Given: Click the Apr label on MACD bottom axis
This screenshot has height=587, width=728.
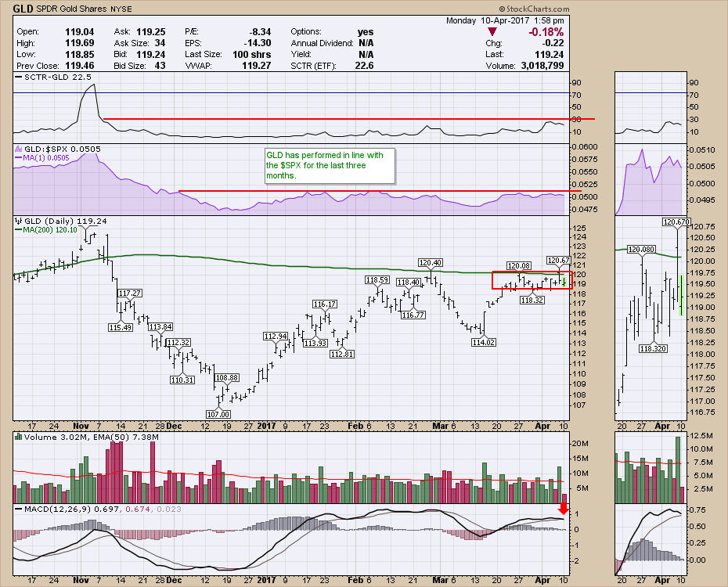Looking at the screenshot, I should click(542, 580).
